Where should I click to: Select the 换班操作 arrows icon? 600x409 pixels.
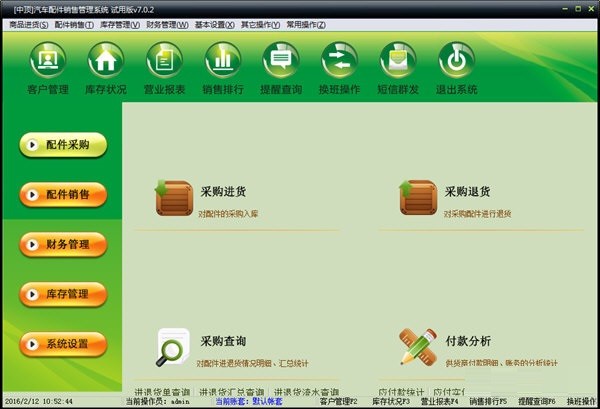pyautogui.click(x=339, y=60)
